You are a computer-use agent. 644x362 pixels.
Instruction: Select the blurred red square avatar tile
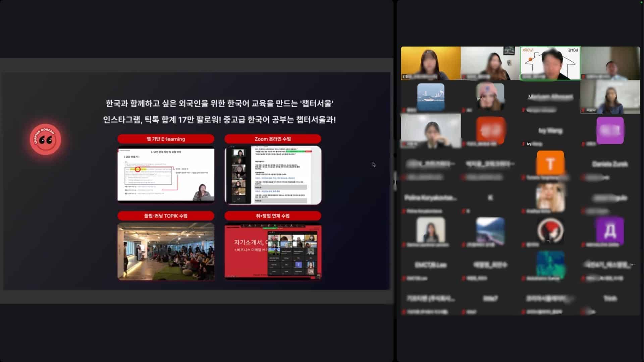(x=490, y=130)
